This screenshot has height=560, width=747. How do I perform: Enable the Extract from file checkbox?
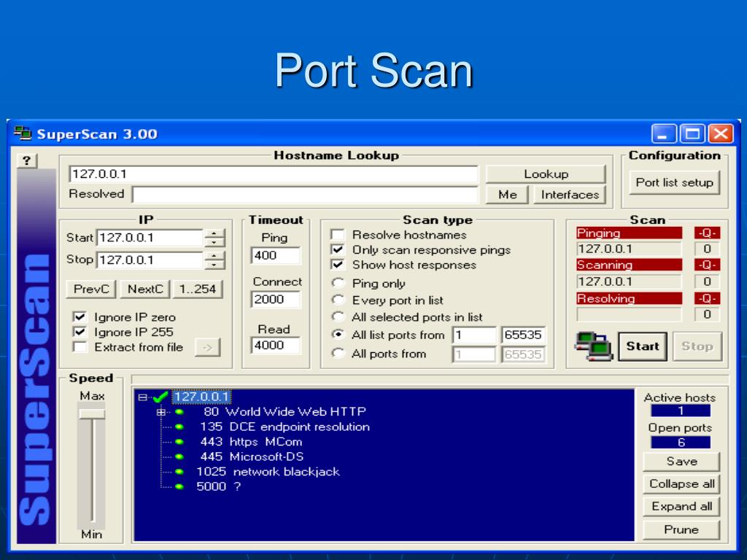click(x=80, y=347)
